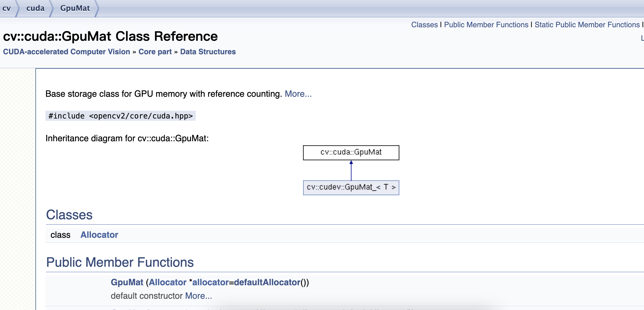Click More... after the class brief description
Image resolution: width=644 pixels, height=310 pixels.
click(x=298, y=94)
